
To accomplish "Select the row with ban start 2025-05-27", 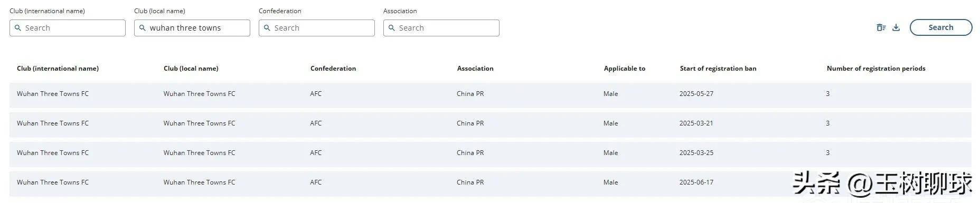I will (x=490, y=95).
